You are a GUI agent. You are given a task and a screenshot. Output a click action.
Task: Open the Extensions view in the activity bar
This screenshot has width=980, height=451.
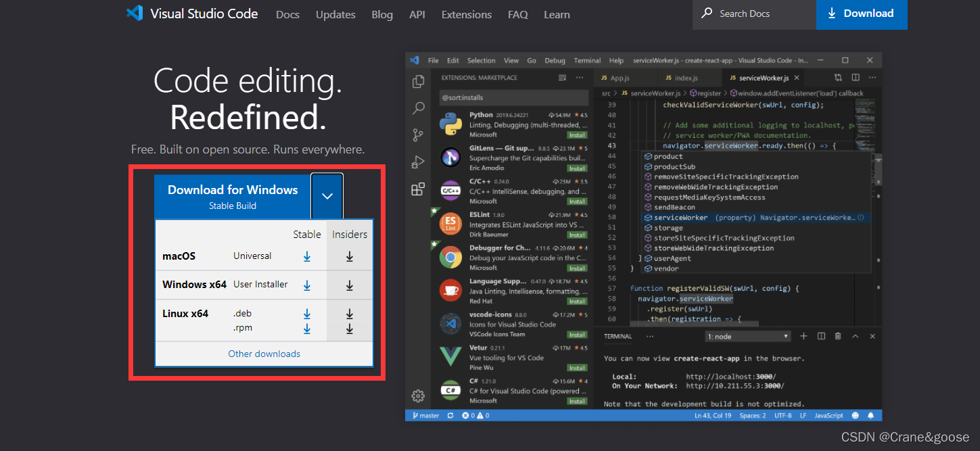(x=418, y=189)
